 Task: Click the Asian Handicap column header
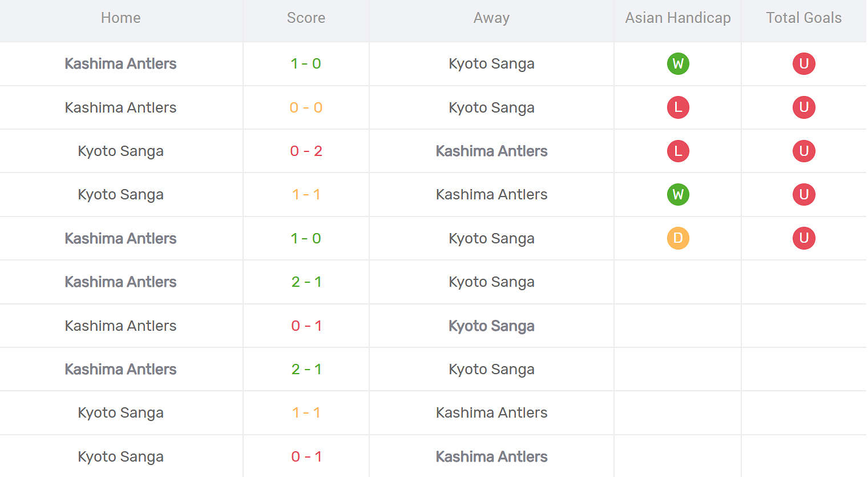click(678, 18)
